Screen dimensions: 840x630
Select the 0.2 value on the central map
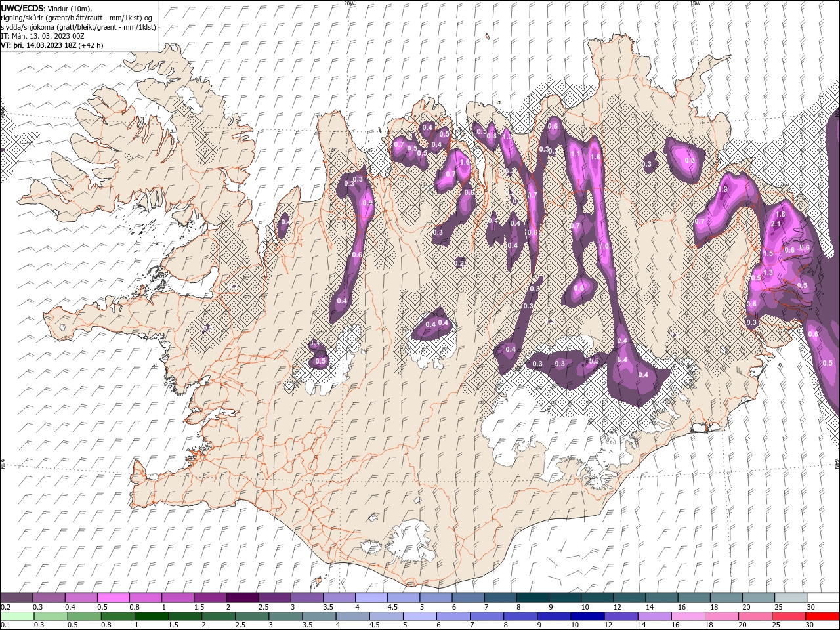pyautogui.click(x=459, y=263)
